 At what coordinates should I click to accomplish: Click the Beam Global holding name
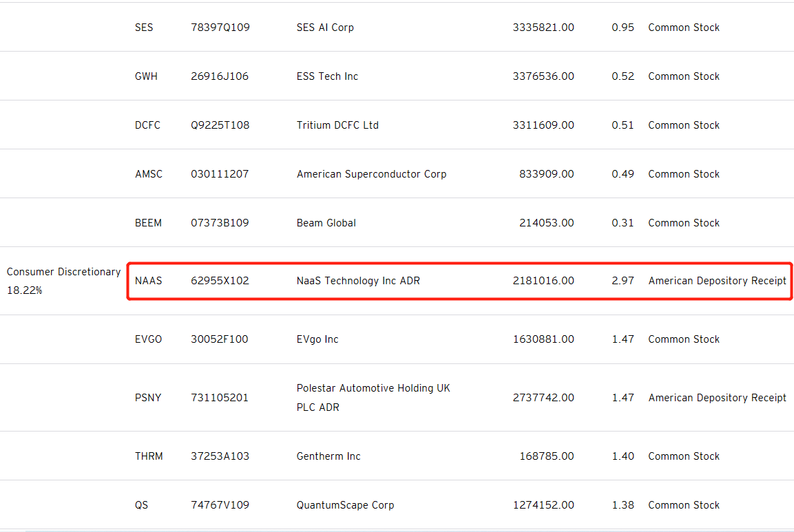pos(326,223)
